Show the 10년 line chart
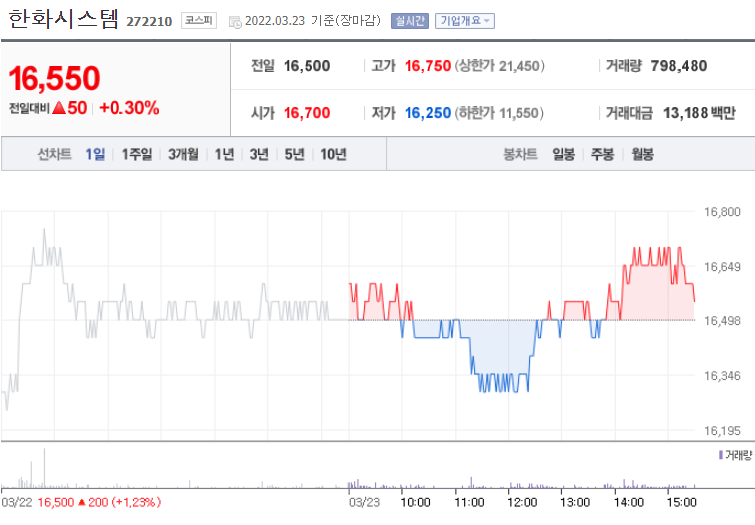 pyautogui.click(x=333, y=154)
